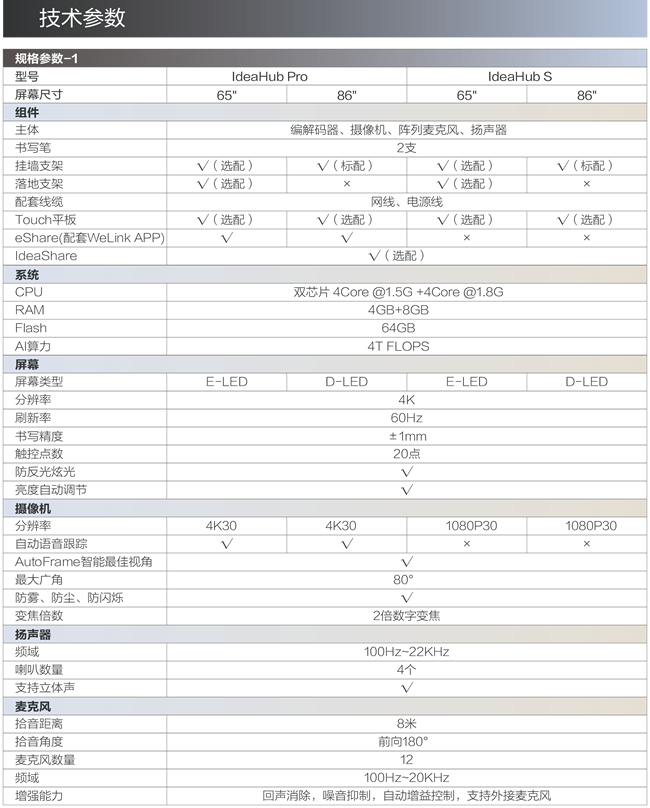Viewport: 650px width, 808px height.
Task: Click the 4T FLOPS AI算力 value
Action: click(398, 346)
